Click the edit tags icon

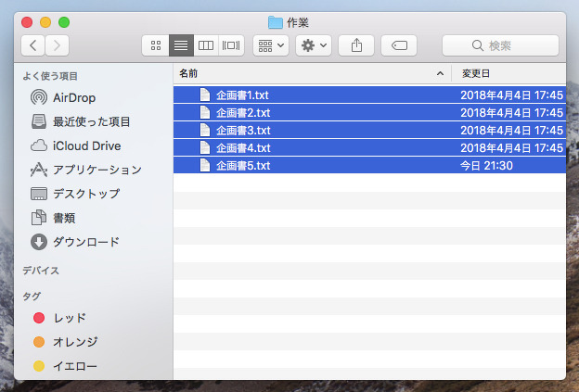point(399,44)
